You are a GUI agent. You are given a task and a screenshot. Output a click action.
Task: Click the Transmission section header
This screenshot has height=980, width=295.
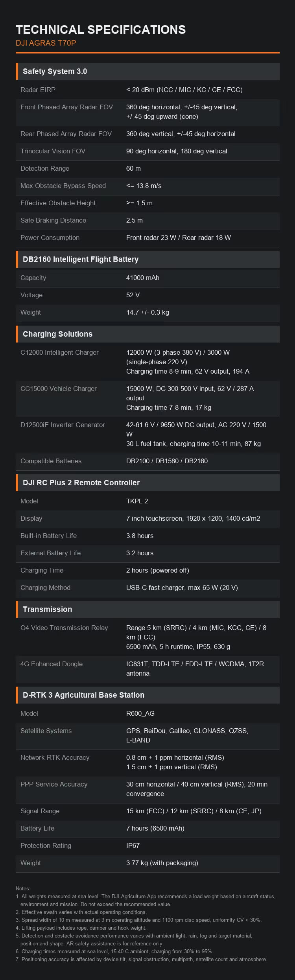(147, 609)
